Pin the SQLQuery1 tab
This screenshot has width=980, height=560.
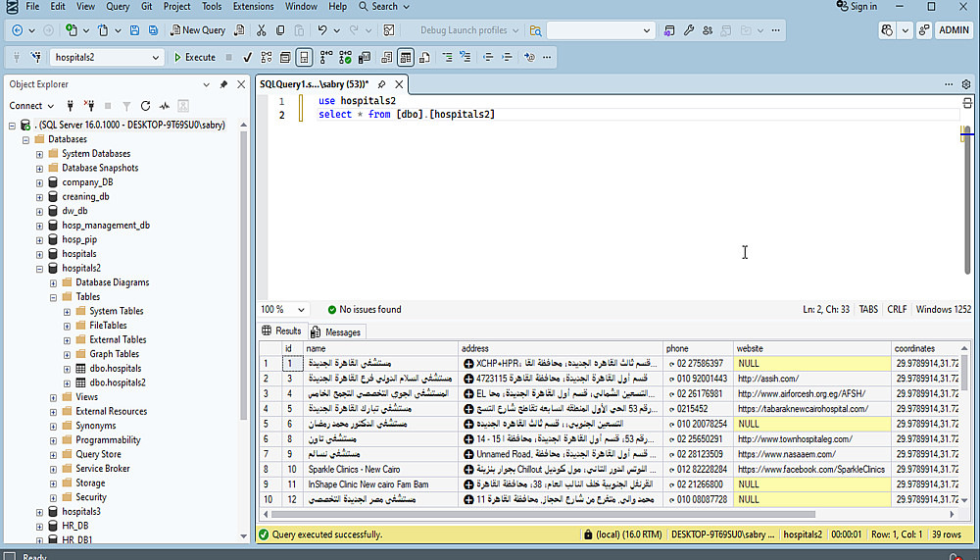click(382, 84)
